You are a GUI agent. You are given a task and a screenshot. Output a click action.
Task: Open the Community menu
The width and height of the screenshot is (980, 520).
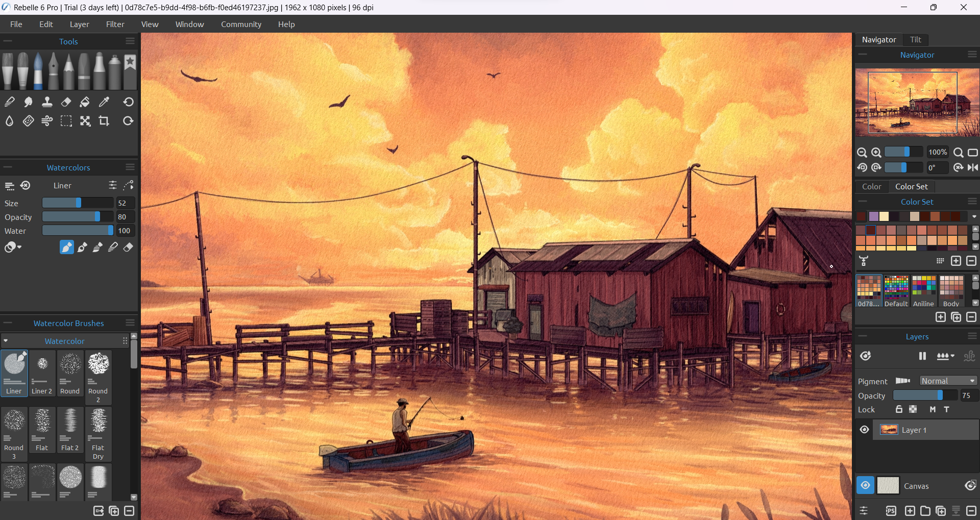pyautogui.click(x=241, y=24)
